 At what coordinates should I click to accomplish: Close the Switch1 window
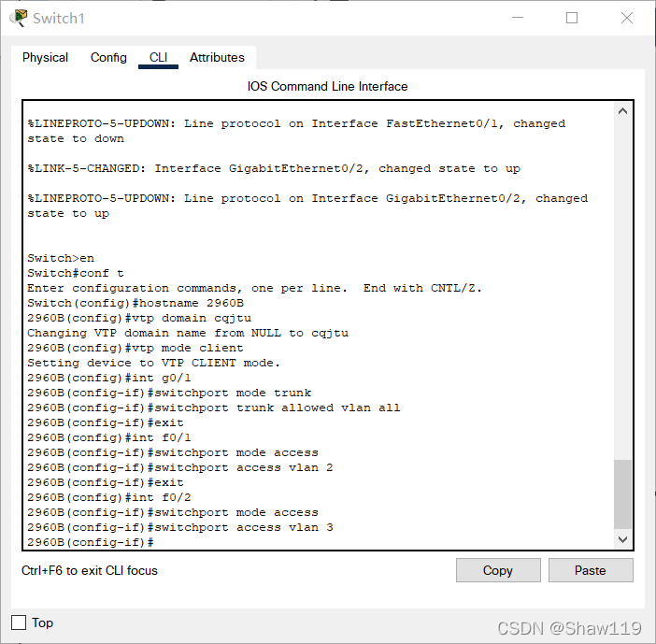pos(627,18)
